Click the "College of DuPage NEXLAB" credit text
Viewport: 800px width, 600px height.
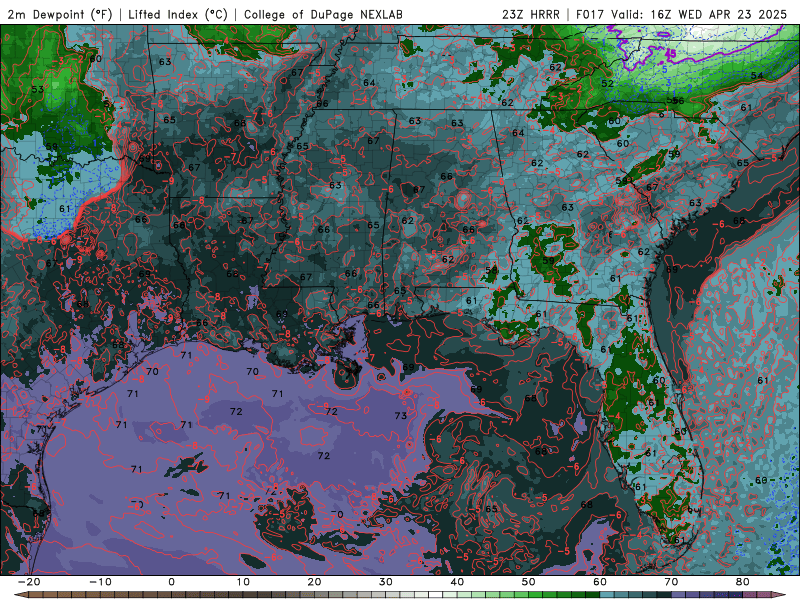(323, 15)
